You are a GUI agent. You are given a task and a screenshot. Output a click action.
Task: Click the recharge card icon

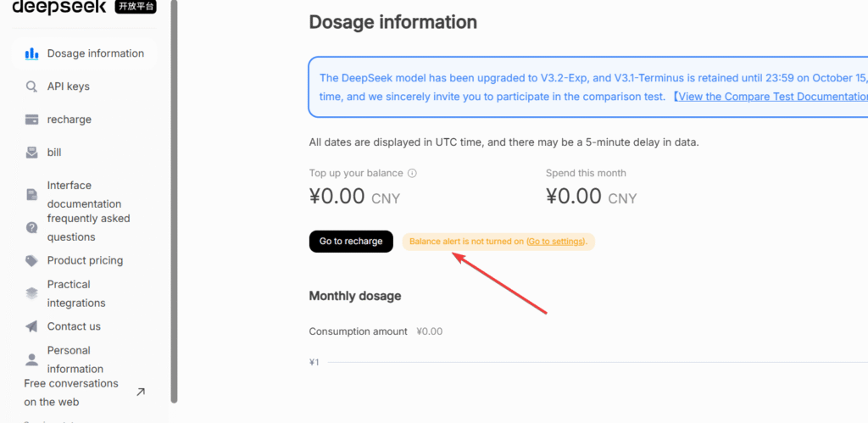point(32,120)
